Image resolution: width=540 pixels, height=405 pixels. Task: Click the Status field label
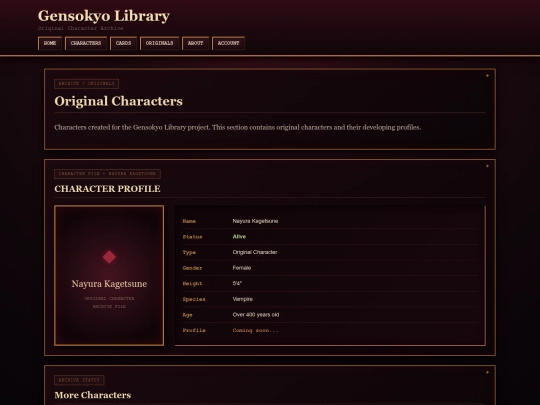(193, 237)
